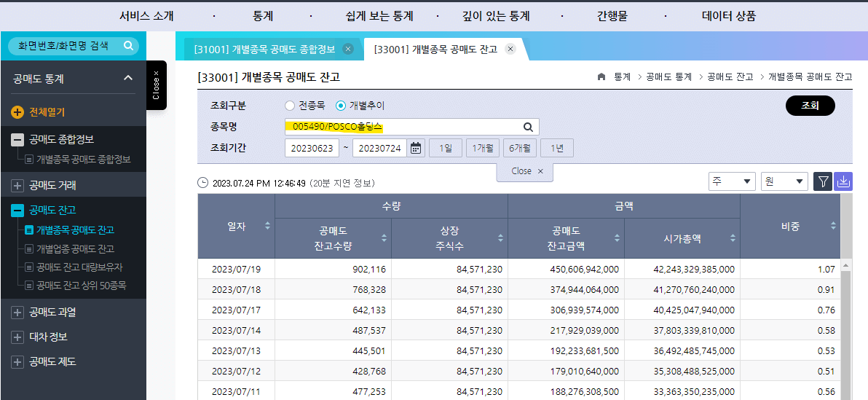Set period with the 1일 button

point(445,148)
